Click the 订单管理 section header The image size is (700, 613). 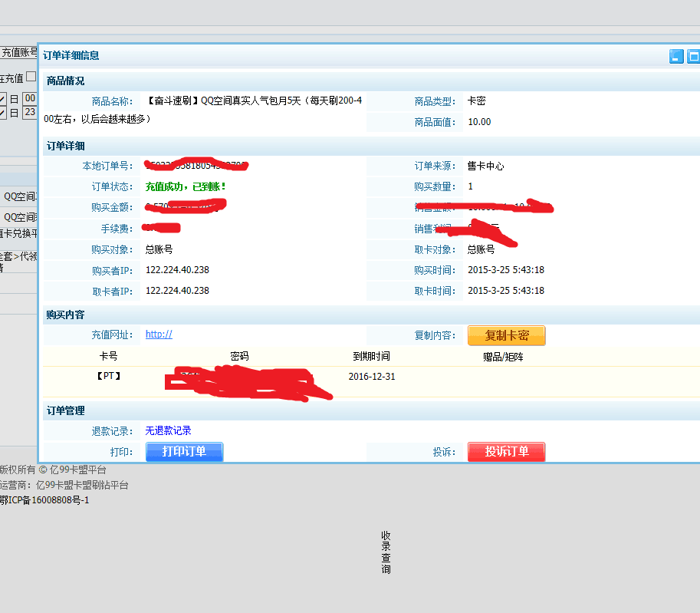[x=66, y=410]
